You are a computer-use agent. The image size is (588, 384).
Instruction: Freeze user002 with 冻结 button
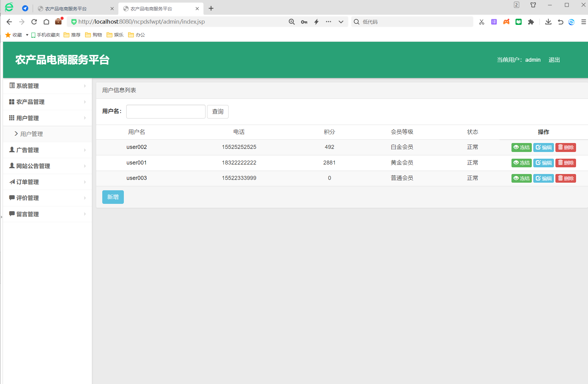[522, 147]
